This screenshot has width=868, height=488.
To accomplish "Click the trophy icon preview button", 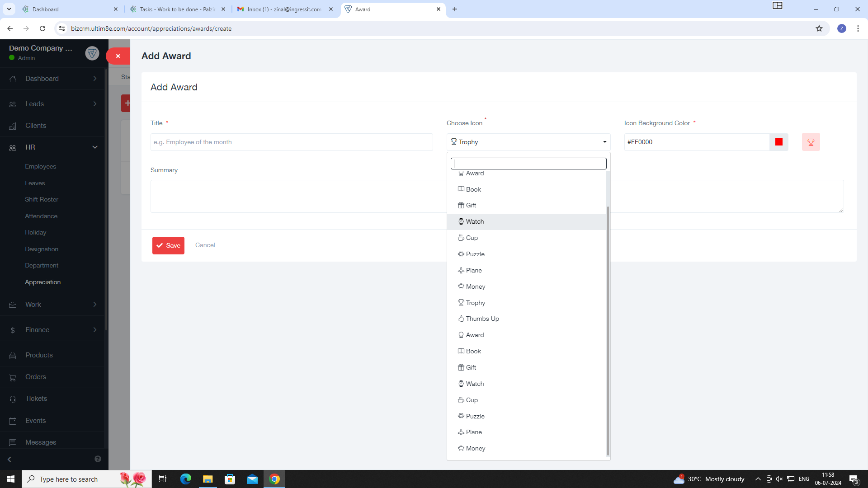I will pyautogui.click(x=811, y=142).
